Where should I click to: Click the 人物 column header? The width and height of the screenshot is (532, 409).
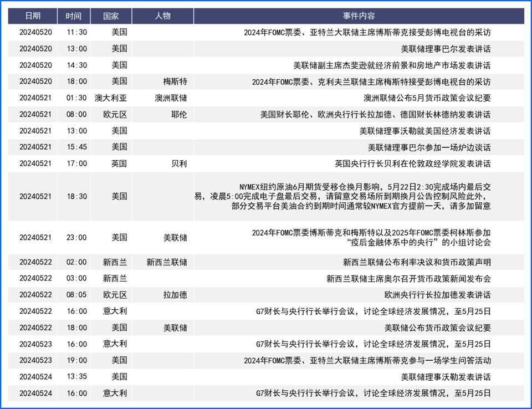(163, 16)
